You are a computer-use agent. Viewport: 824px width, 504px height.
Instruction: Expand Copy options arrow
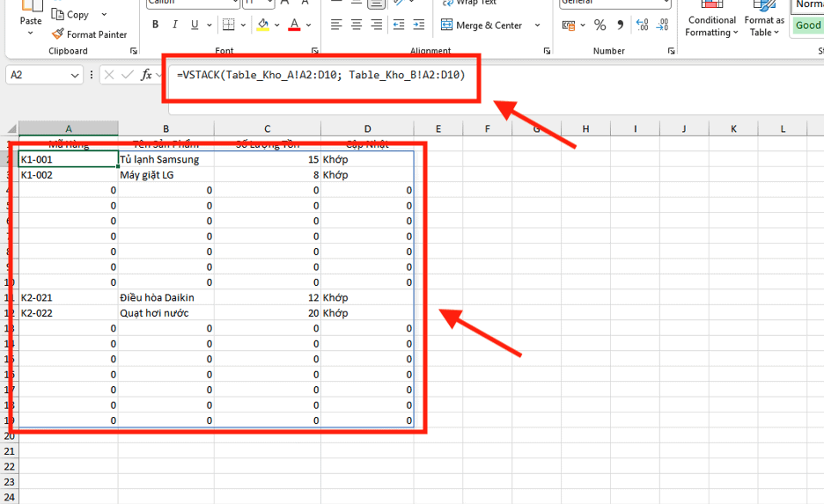[104, 15]
